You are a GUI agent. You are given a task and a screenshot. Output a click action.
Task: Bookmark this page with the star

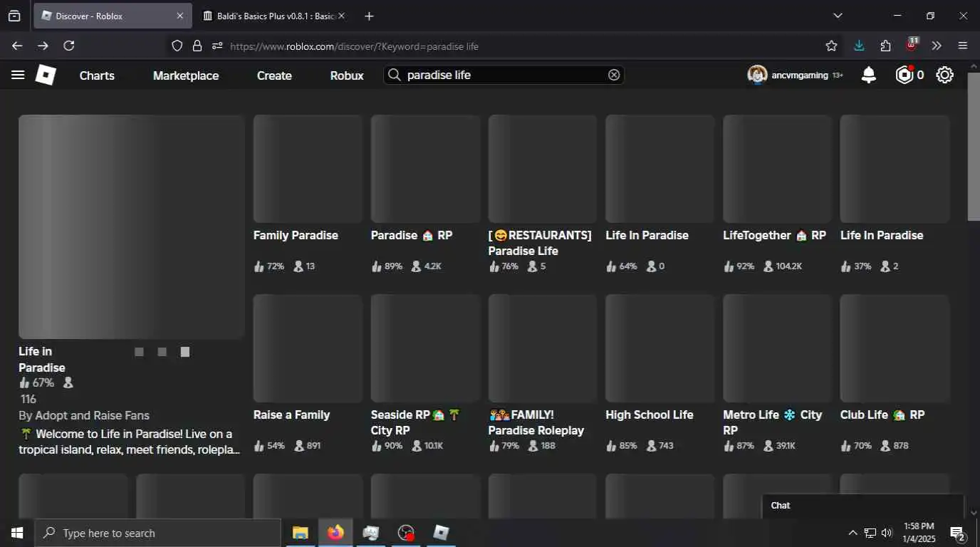click(x=831, y=46)
